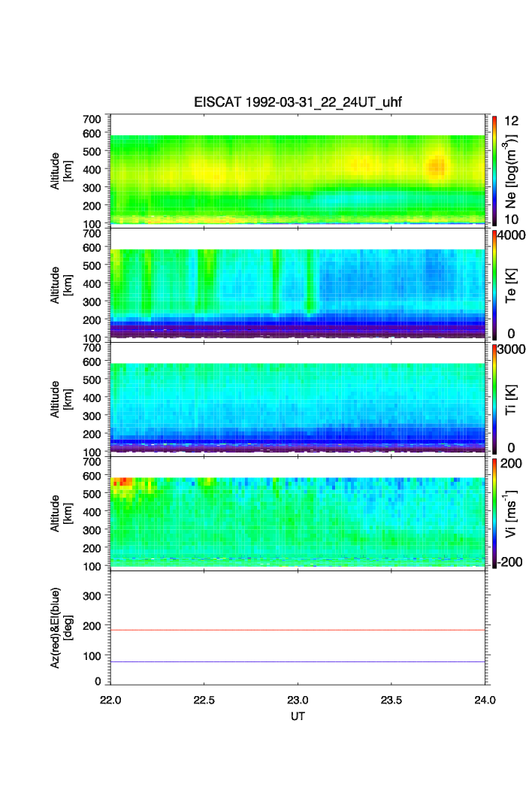
Task: Click the Ne color scale bar
Action: [x=494, y=171]
